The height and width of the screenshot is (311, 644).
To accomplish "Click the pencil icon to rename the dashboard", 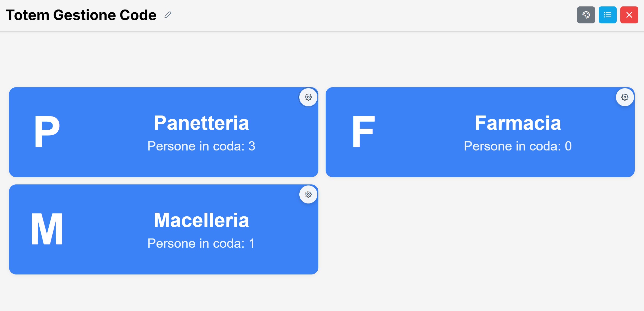I will tap(168, 15).
